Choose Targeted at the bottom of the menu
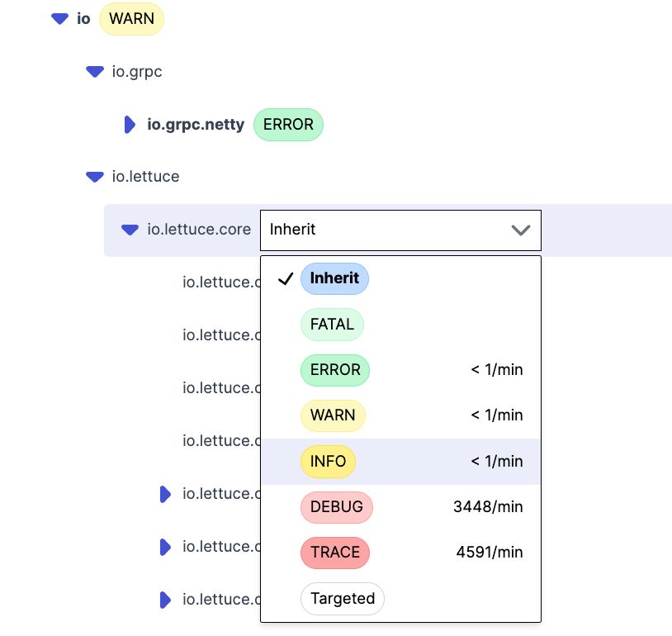Image resolution: width=672 pixels, height=636 pixels. point(342,598)
